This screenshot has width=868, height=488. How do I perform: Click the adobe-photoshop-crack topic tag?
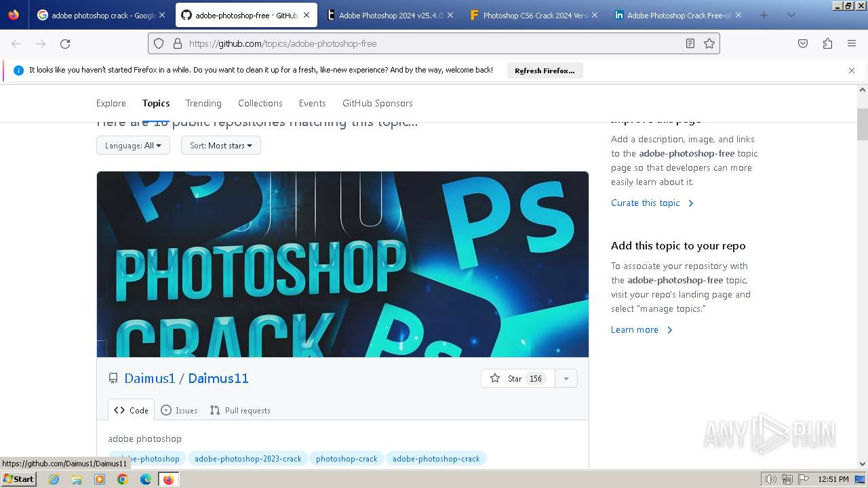(436, 459)
